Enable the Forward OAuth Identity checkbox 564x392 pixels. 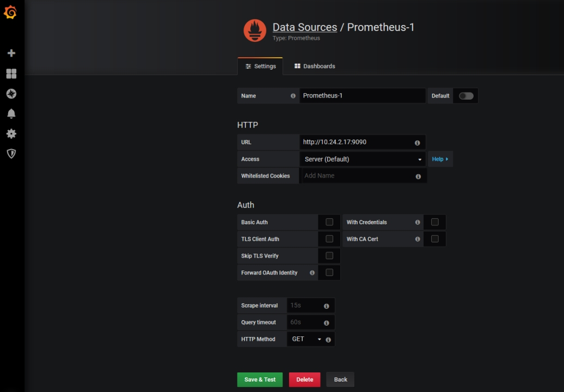(329, 273)
